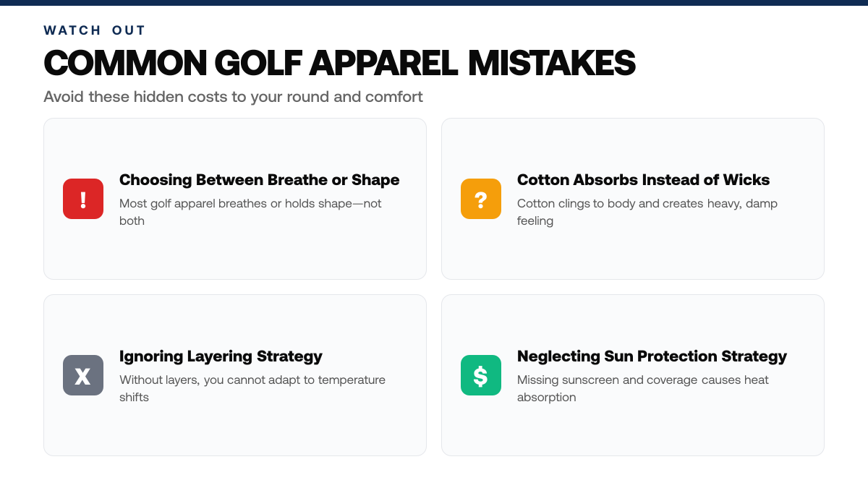Image resolution: width=868 pixels, height=488 pixels.
Task: Select the Breathe or Shape card
Action: pos(235,199)
